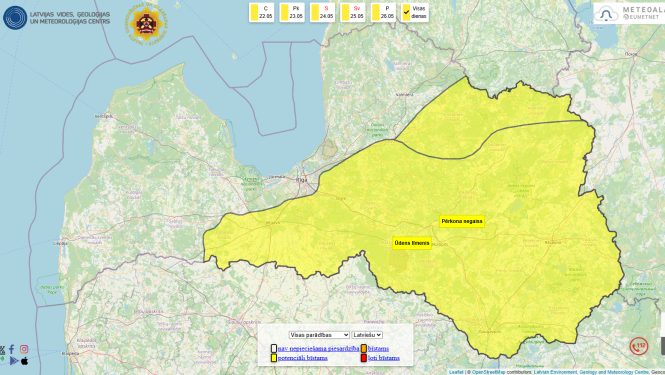Screen dimensions: 665x375
Task: Select the Pk 23.05 day tab
Action: coord(292,12)
